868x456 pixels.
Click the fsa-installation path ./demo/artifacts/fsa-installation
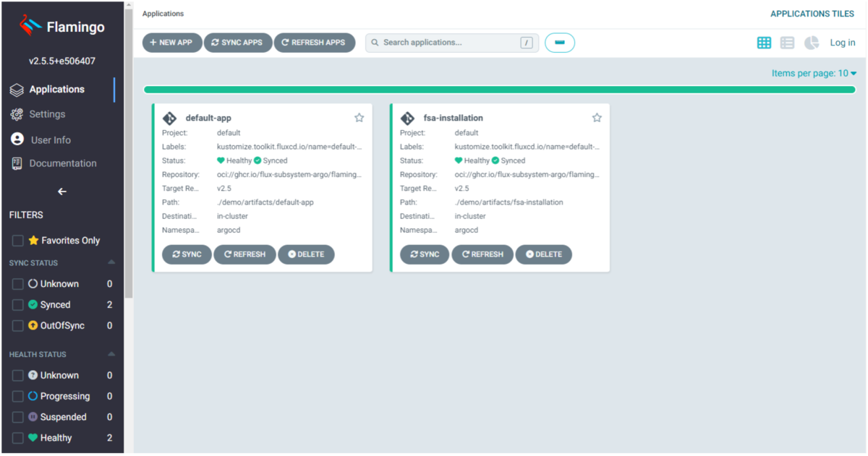[x=509, y=202]
